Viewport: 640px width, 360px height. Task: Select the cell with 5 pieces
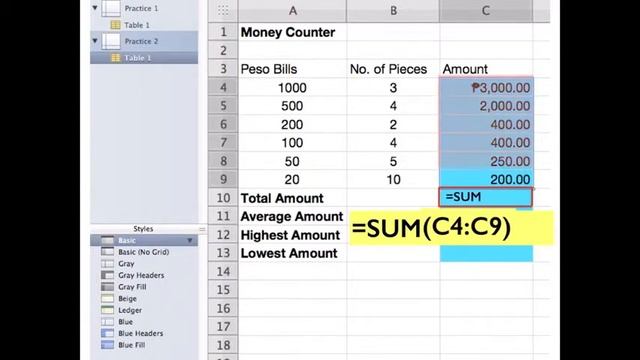click(x=393, y=161)
